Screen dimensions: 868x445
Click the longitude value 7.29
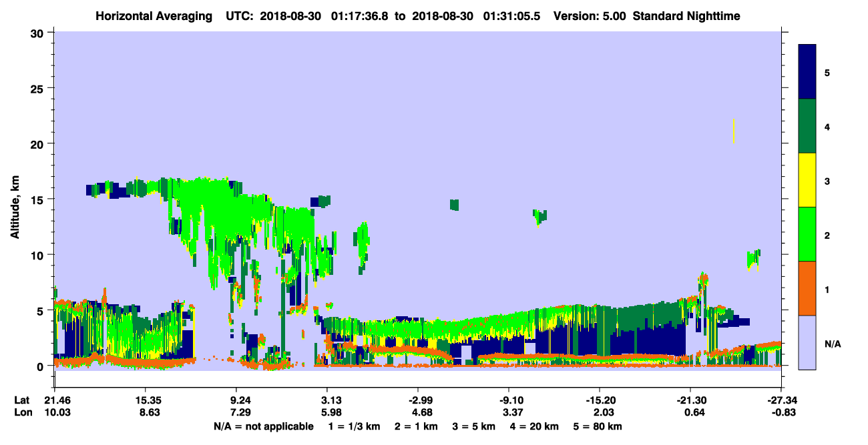(240, 412)
